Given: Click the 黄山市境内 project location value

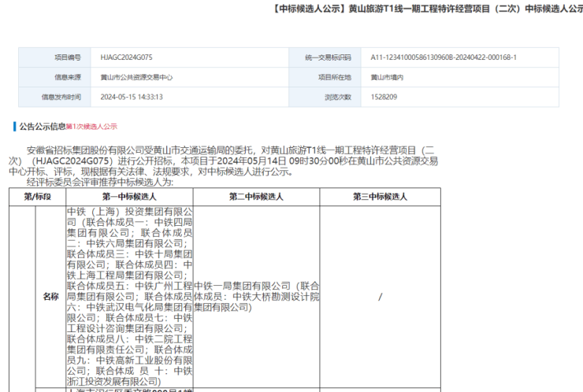Looking at the screenshot, I should coord(388,77).
